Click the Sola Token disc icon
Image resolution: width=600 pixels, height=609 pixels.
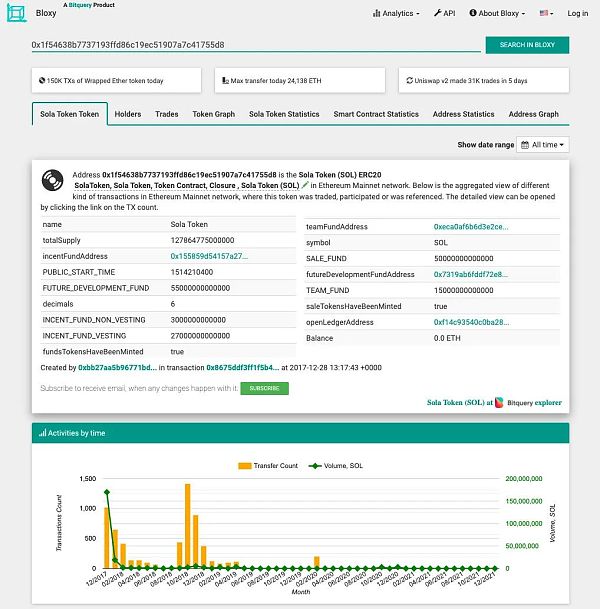[52, 181]
